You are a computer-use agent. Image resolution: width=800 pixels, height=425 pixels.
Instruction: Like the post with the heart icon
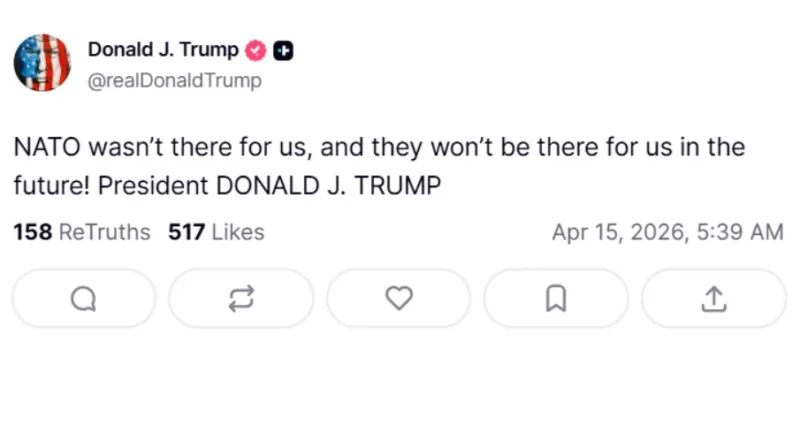click(399, 298)
